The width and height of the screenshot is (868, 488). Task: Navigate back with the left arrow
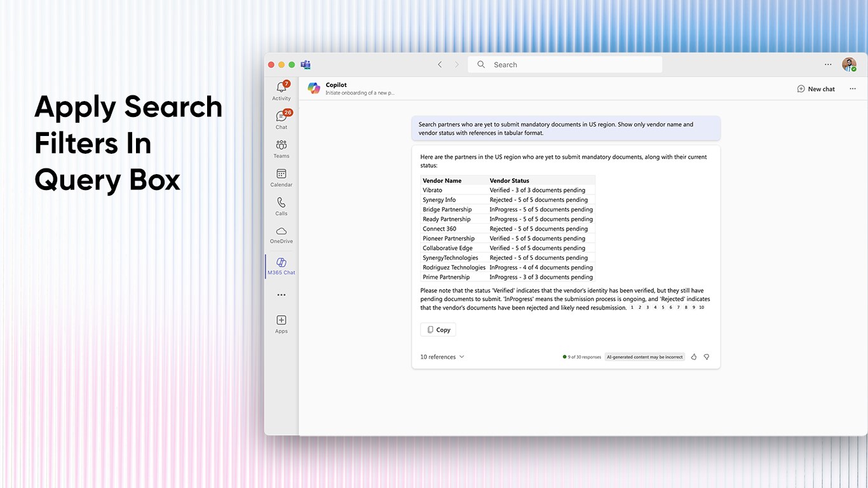pyautogui.click(x=440, y=65)
